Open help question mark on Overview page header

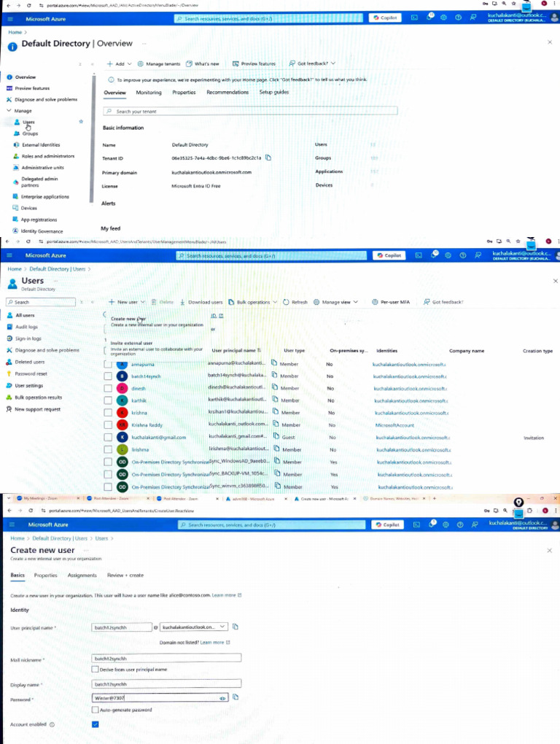458,18
